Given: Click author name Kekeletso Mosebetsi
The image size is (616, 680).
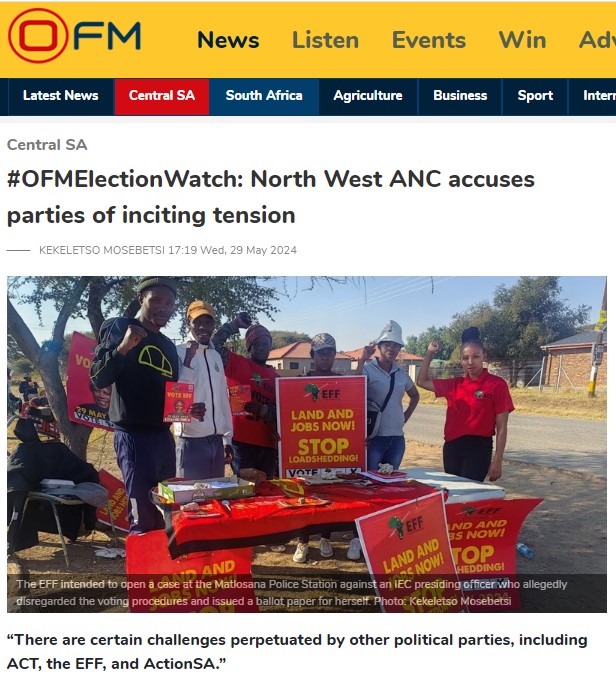Looking at the screenshot, I should coord(102,250).
